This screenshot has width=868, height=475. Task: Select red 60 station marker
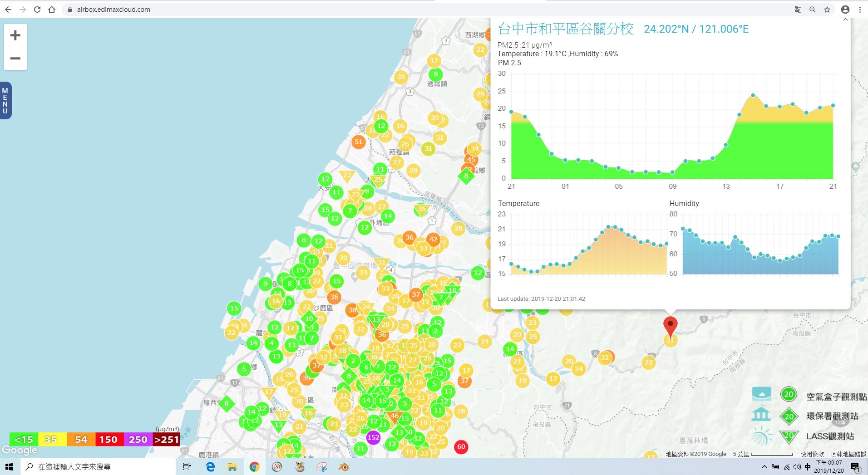461,446
